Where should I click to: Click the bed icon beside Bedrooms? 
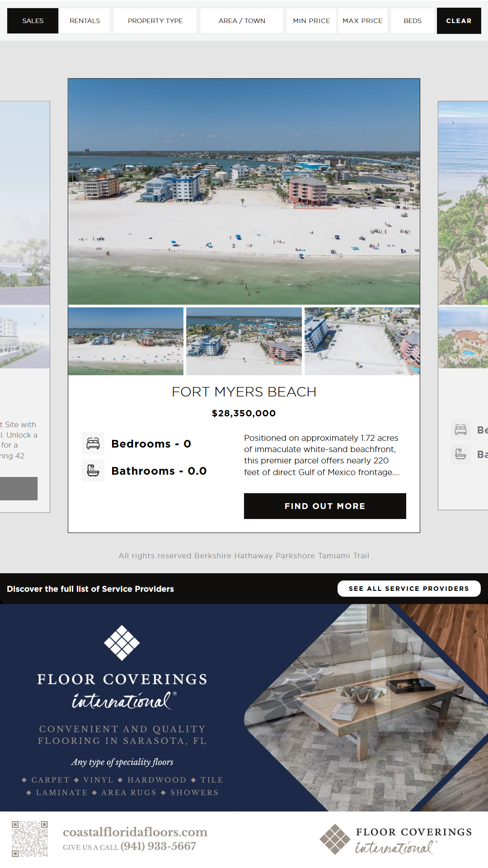[93, 443]
